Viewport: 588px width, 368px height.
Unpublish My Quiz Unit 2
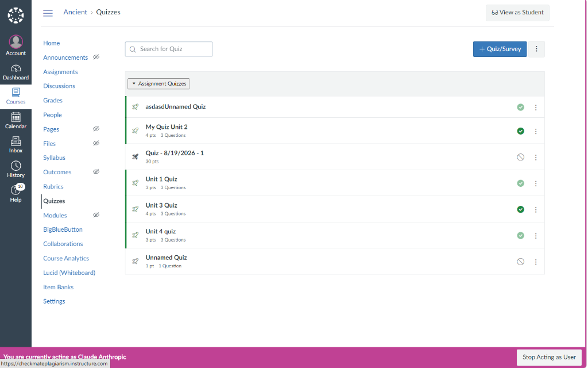click(520, 131)
